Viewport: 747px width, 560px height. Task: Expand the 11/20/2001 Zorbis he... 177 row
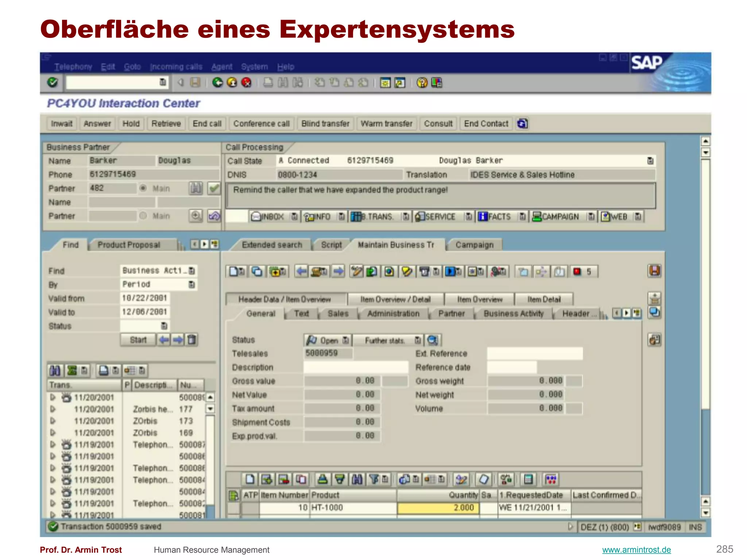(53, 409)
